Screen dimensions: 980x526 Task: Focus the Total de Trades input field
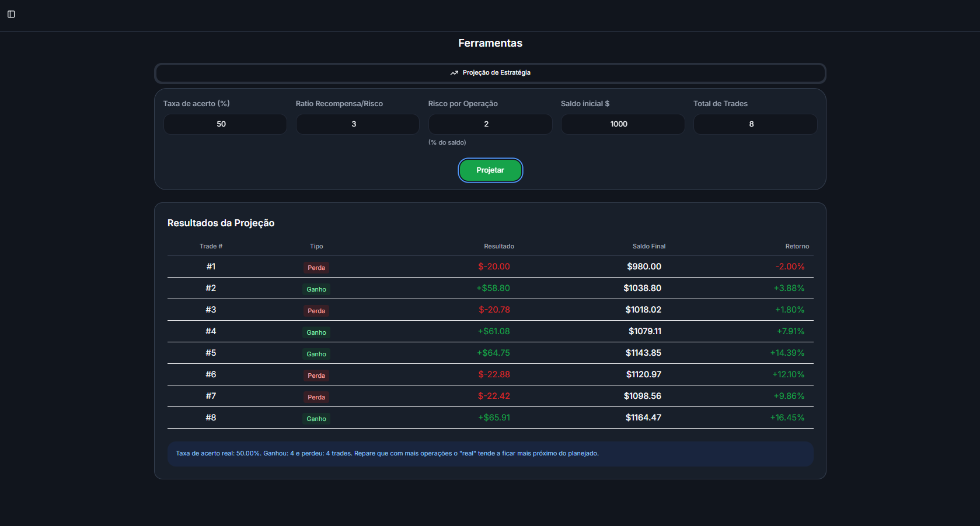(755, 124)
